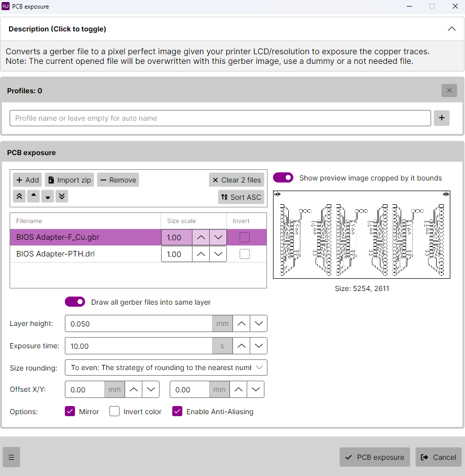Increase the Offset Y value

pyautogui.click(x=239, y=389)
